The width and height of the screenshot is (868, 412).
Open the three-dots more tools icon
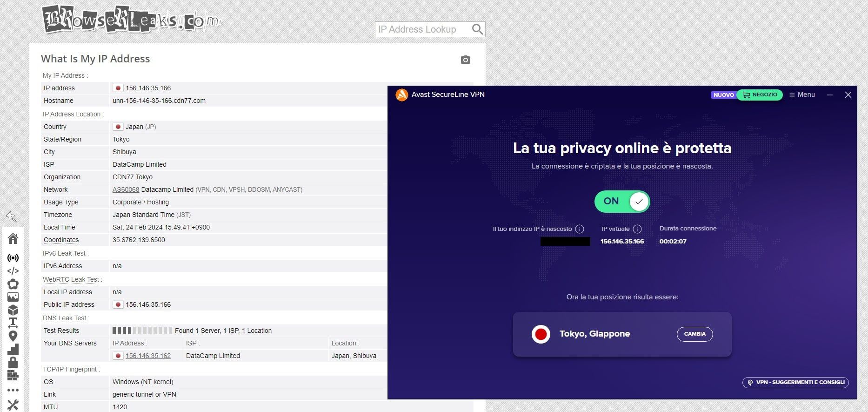tap(13, 390)
